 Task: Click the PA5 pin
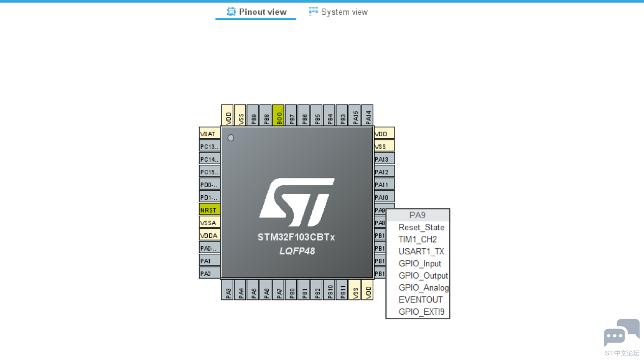pos(253,290)
